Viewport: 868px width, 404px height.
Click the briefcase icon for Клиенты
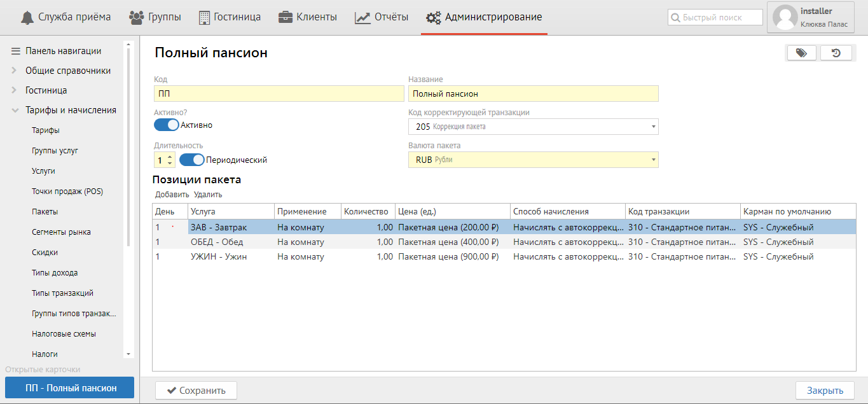[286, 17]
